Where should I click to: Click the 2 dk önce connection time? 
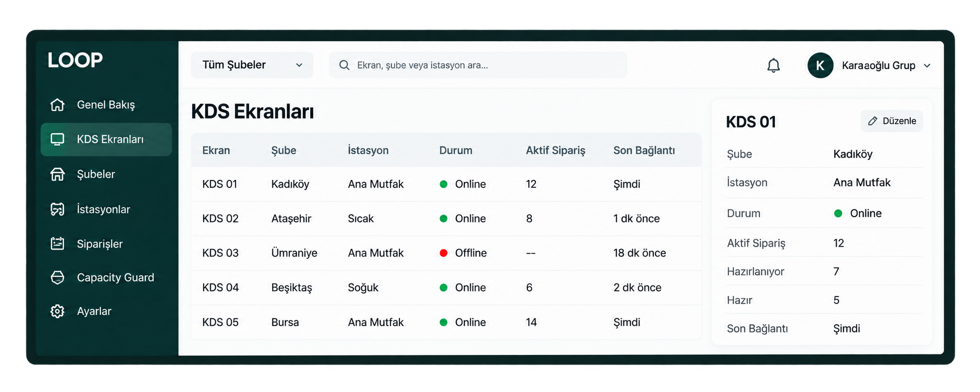tap(637, 288)
